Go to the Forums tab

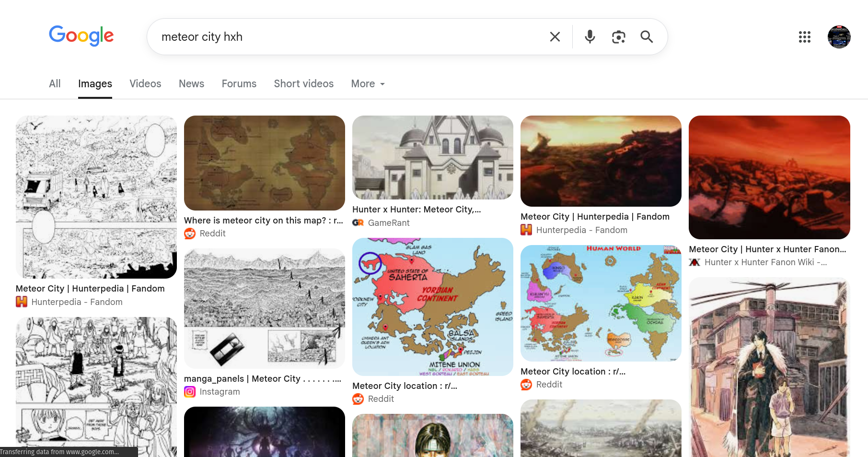click(239, 84)
